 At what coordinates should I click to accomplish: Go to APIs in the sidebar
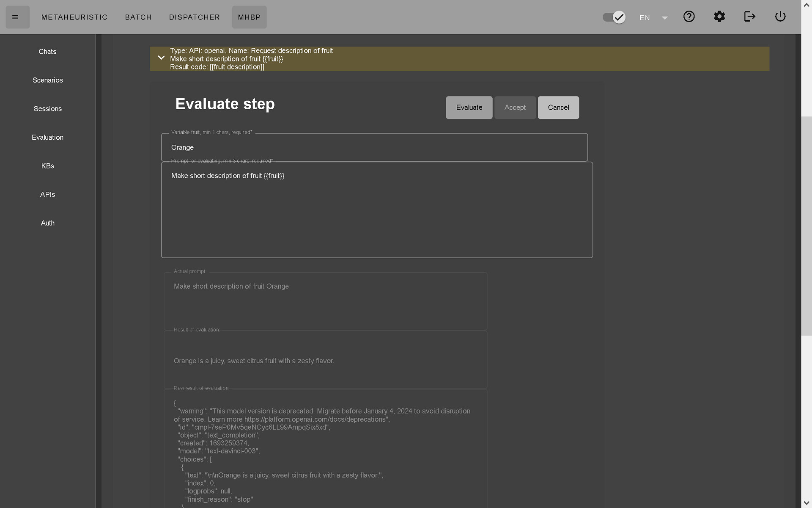[x=48, y=194]
